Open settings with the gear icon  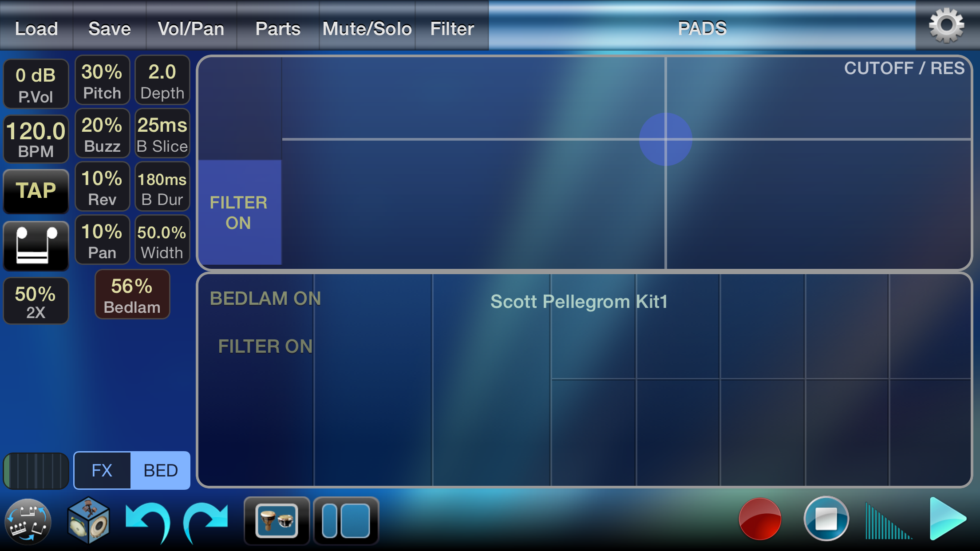pyautogui.click(x=946, y=25)
